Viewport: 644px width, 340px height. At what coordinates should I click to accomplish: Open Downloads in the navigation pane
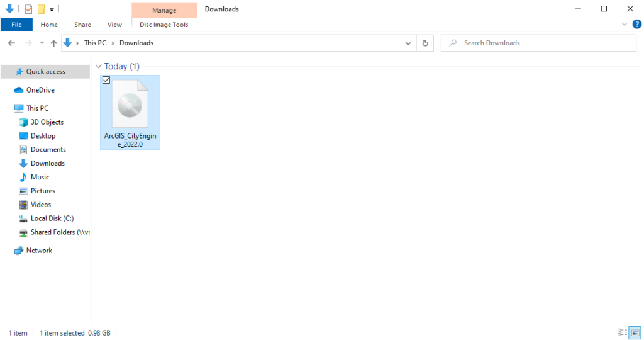pos(48,163)
